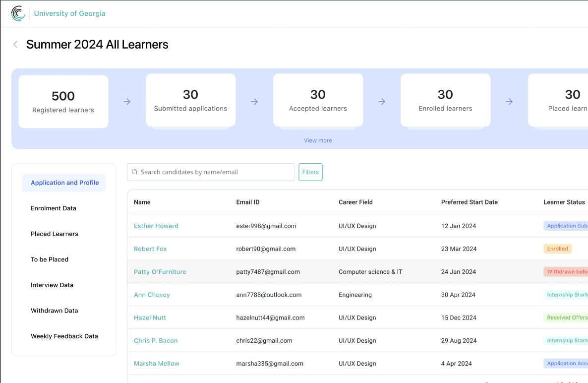
Task: Click the Career Field column header
Action: (355, 202)
